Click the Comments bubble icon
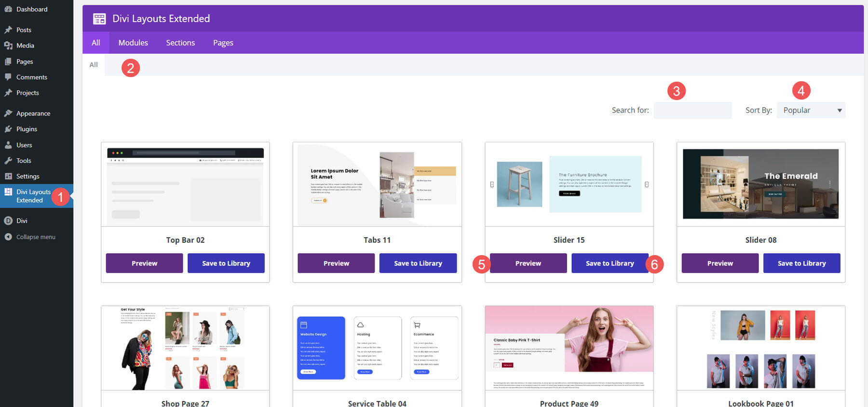The height and width of the screenshot is (407, 868). pos(8,77)
